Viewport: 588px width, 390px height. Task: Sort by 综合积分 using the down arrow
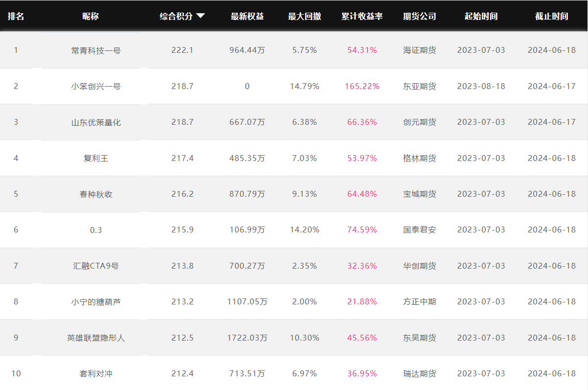pos(200,16)
